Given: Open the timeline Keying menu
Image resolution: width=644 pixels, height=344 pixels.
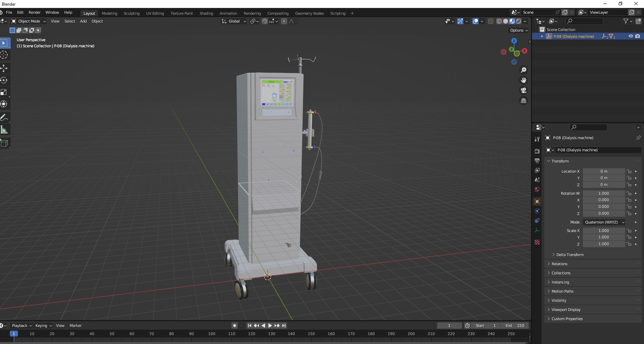Looking at the screenshot, I should (44, 326).
